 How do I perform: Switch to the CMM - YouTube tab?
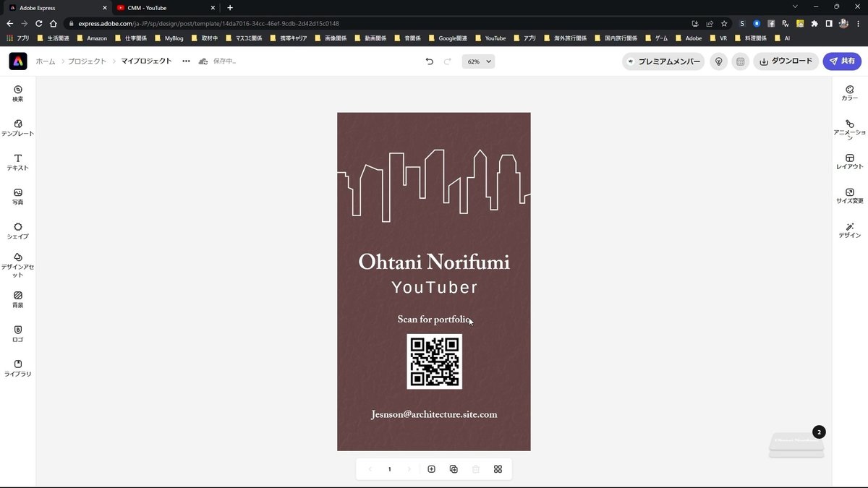[x=166, y=7]
